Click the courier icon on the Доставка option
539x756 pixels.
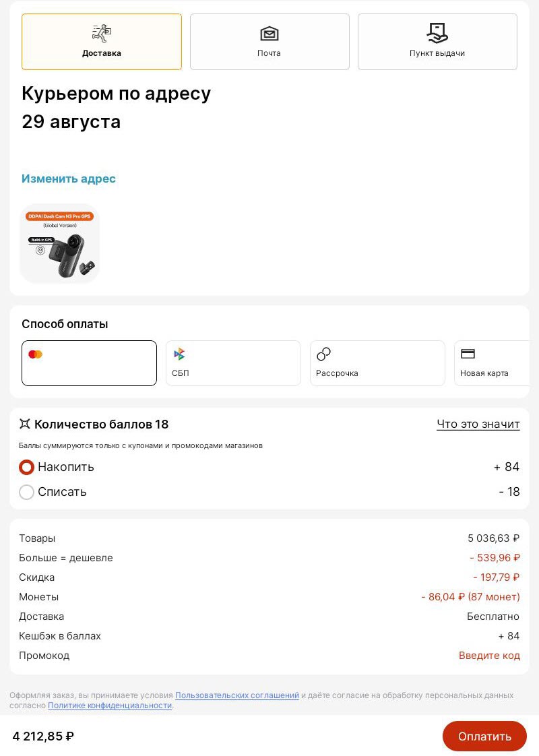pyautogui.click(x=102, y=32)
